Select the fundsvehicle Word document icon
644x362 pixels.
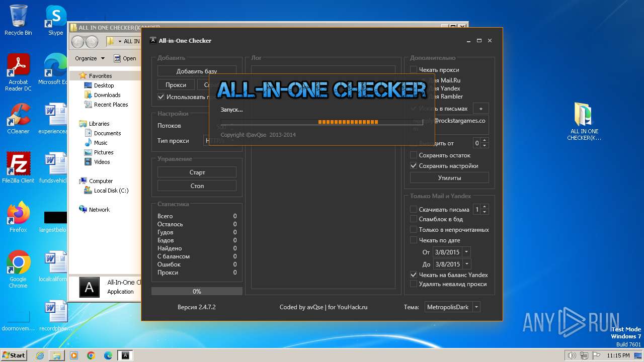[x=53, y=168]
